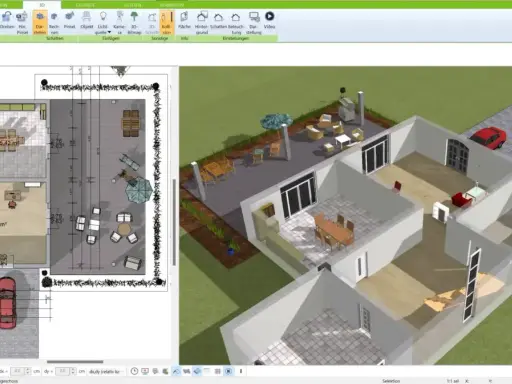The height and width of the screenshot is (384, 512).
Task: Select the red car in 2D plan
Action: coord(7,303)
